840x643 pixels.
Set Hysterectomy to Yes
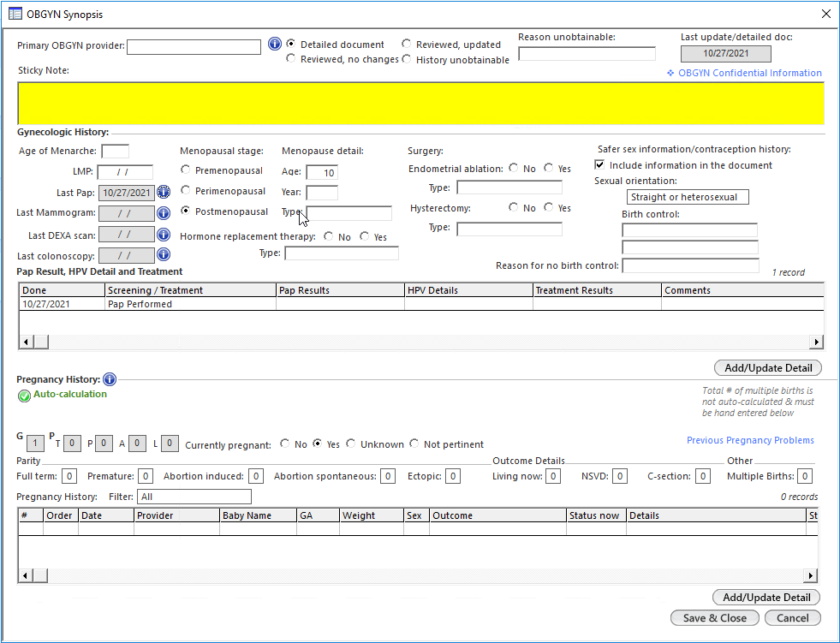549,207
